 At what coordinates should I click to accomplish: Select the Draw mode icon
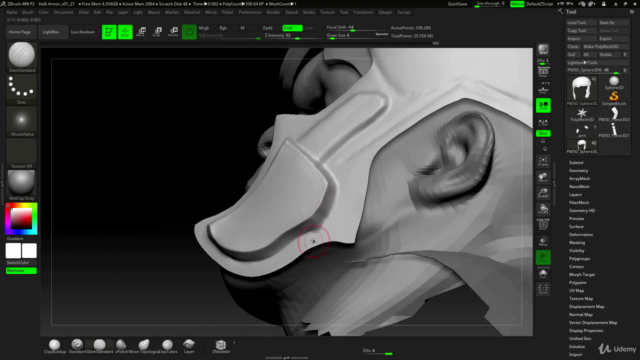click(x=125, y=32)
